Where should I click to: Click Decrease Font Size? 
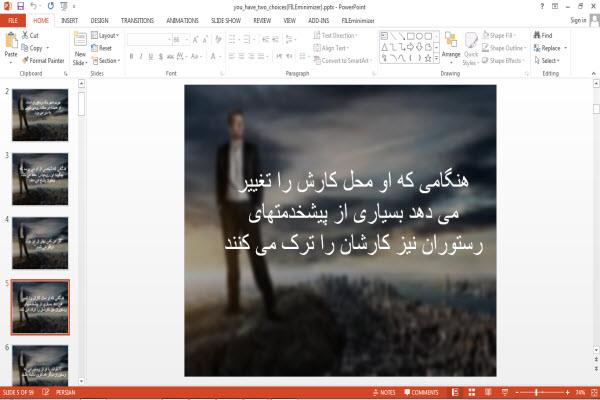(x=205, y=39)
